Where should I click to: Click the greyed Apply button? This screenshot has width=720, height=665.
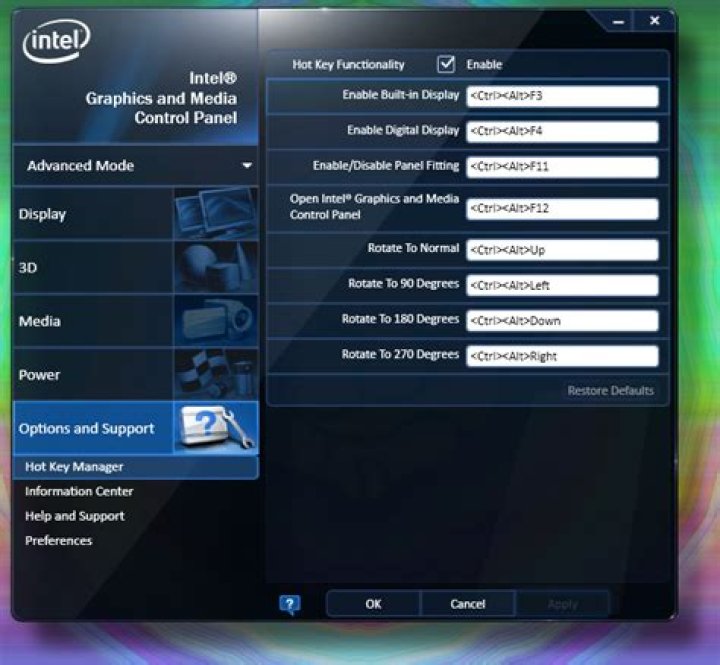pos(562,604)
